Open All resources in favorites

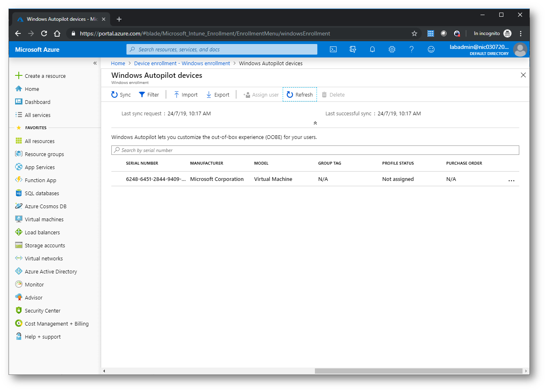pyautogui.click(x=40, y=141)
